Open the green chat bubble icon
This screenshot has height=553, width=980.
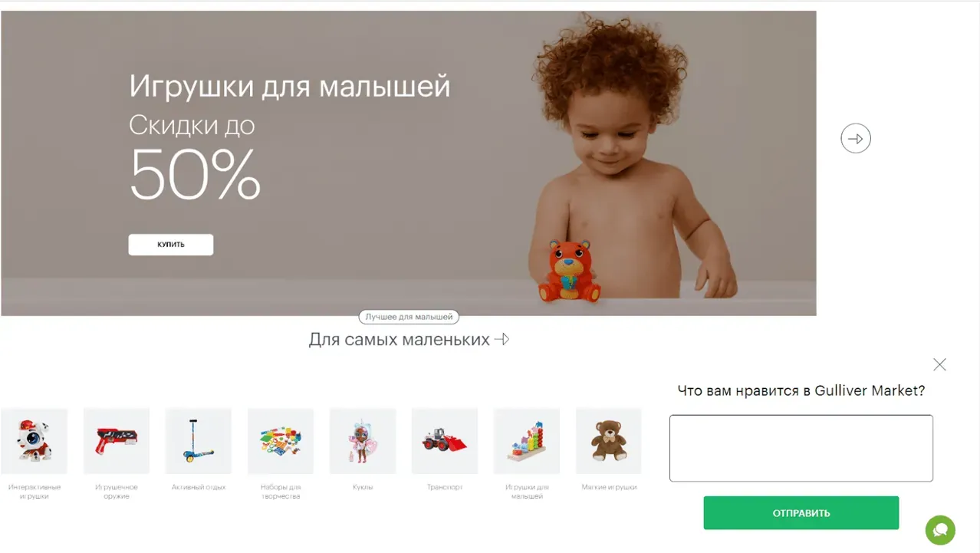tap(940, 530)
